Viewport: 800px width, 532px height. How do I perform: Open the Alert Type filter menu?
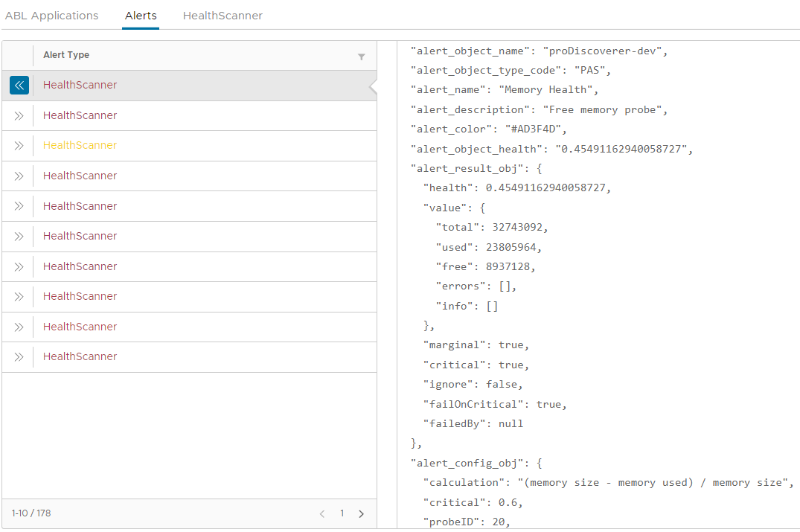(x=362, y=55)
